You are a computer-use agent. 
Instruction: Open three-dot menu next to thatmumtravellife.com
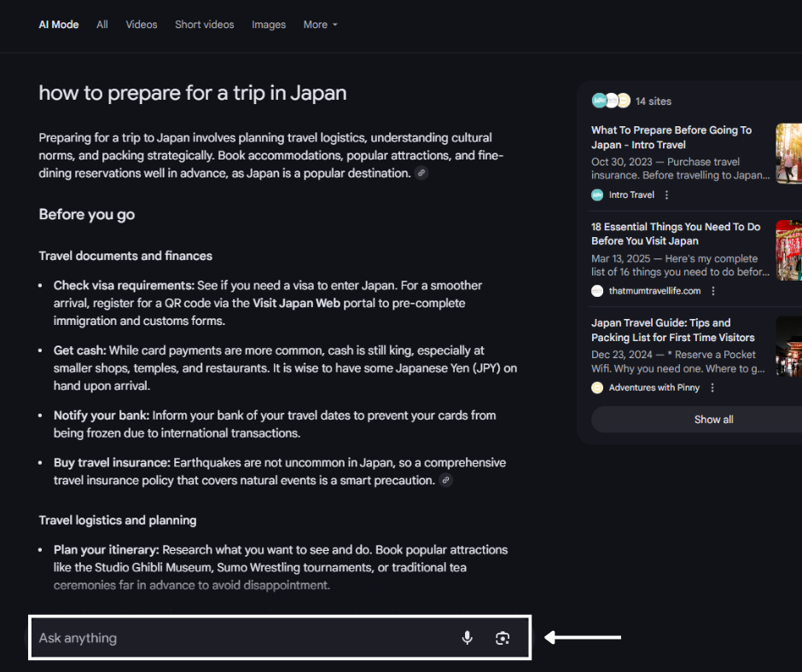pos(713,291)
